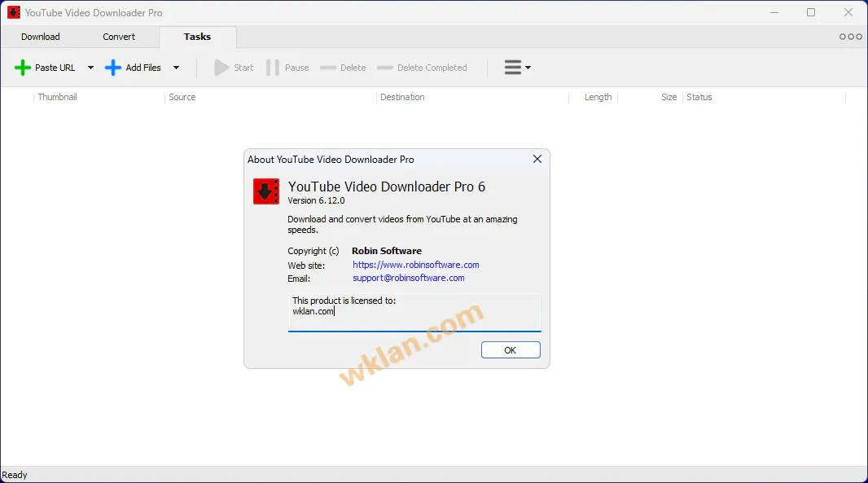Sort by Size column header

pyautogui.click(x=669, y=97)
